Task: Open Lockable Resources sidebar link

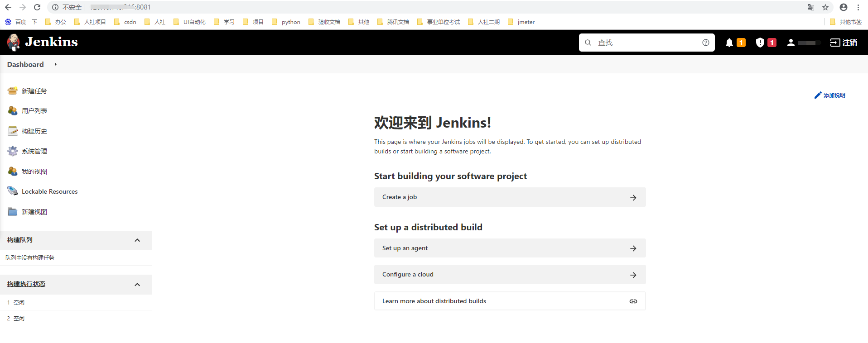Action: [x=50, y=191]
